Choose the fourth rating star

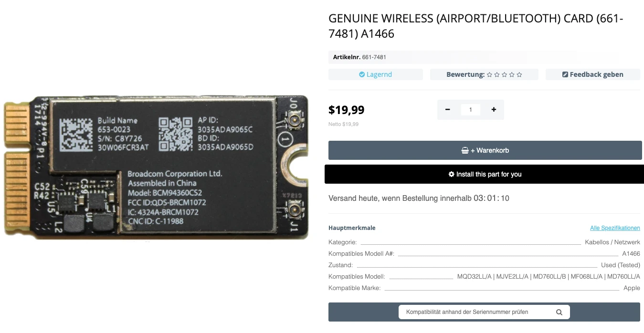(512, 75)
